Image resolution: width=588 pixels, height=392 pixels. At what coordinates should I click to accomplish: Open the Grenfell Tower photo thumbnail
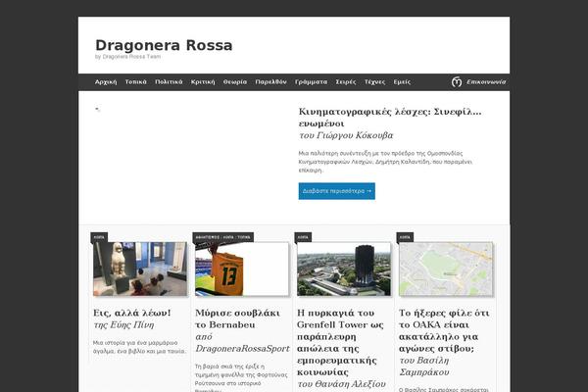click(344, 269)
